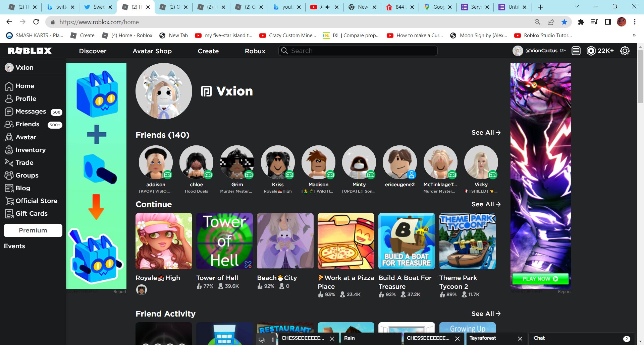
Task: Open the Royale High game thumbnail
Action: tap(164, 241)
